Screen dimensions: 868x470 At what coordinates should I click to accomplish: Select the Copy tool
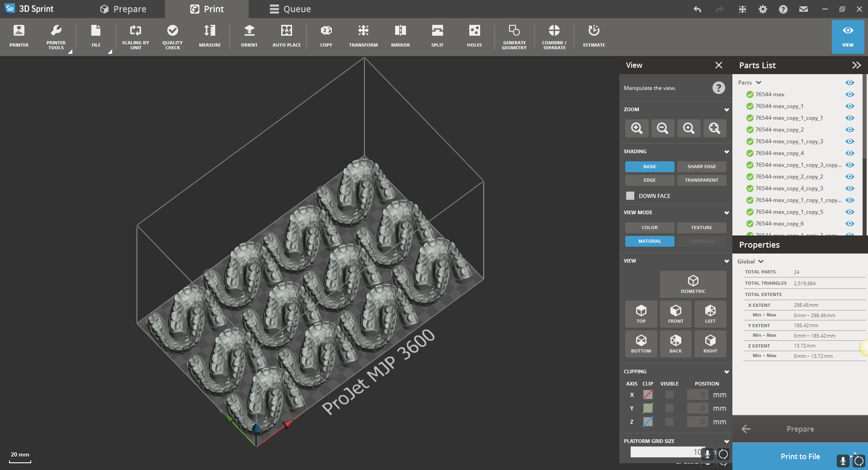[x=325, y=36]
